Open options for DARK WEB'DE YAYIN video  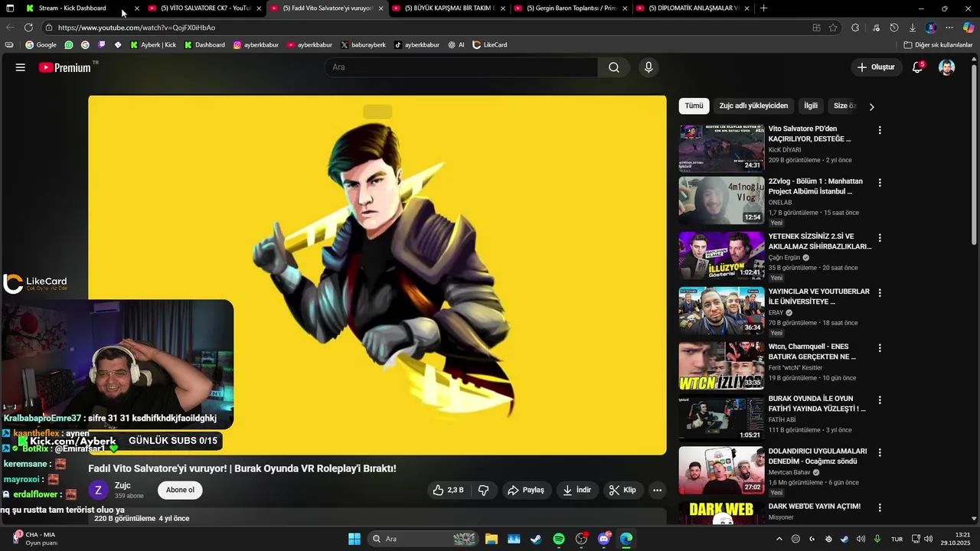pyautogui.click(x=880, y=507)
